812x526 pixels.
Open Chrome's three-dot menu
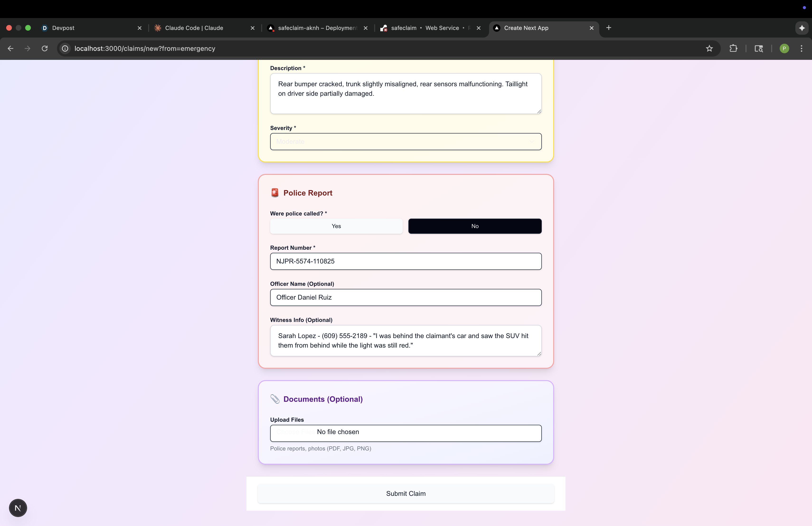pyautogui.click(x=801, y=48)
